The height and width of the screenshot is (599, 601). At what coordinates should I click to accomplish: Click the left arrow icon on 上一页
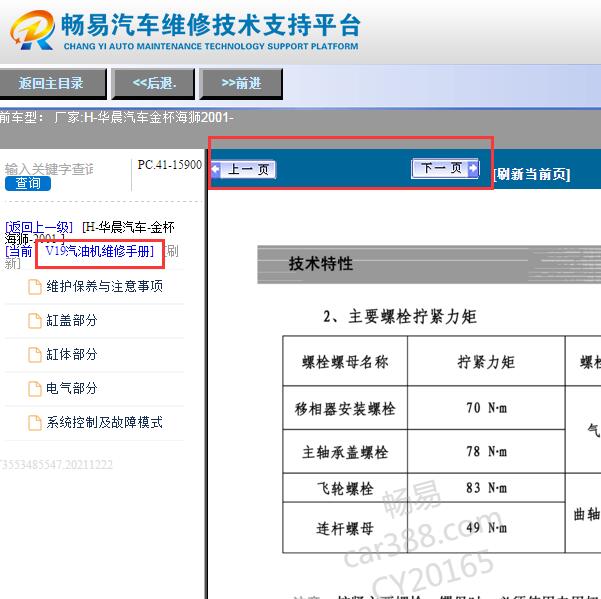pyautogui.click(x=216, y=169)
